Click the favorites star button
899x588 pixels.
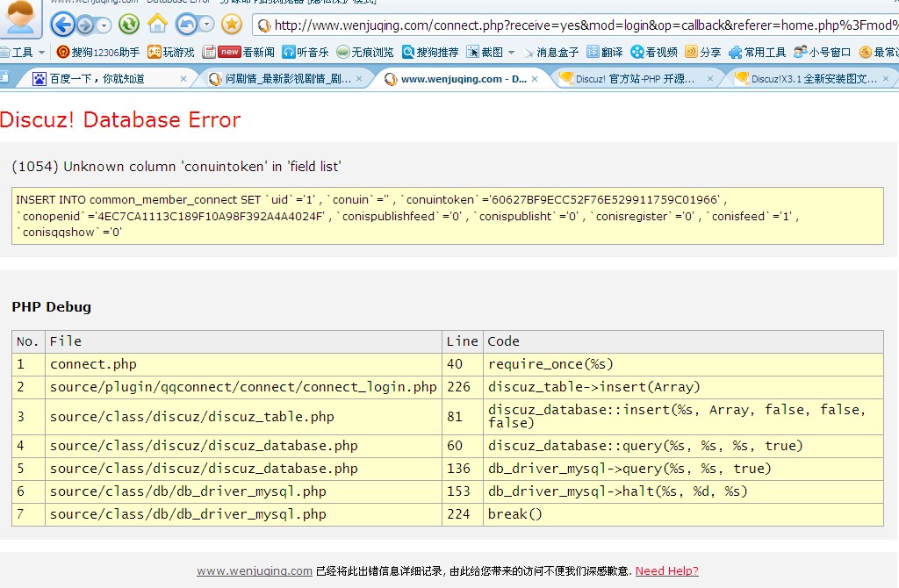coord(232,25)
